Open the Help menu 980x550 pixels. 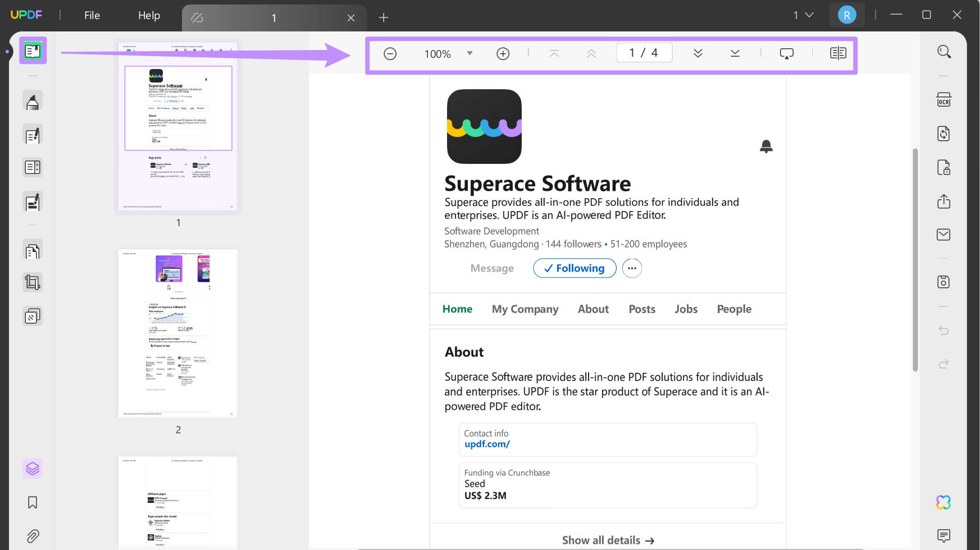tap(148, 15)
